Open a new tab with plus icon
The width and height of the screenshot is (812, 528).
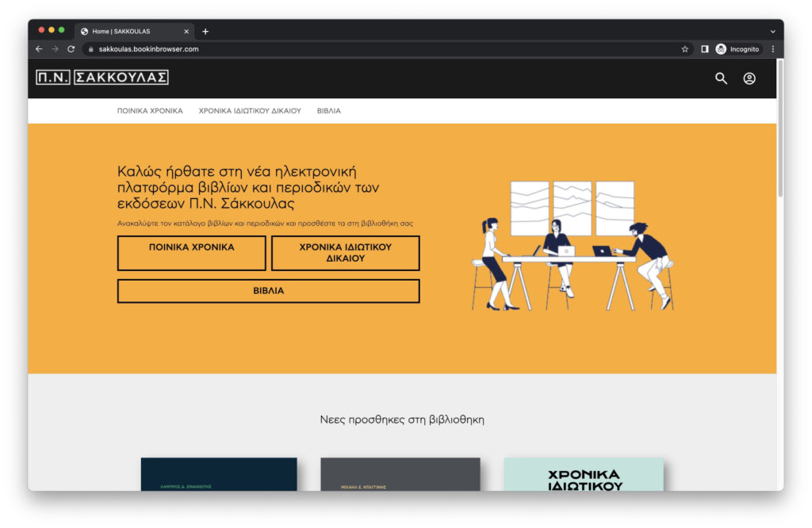pyautogui.click(x=205, y=32)
